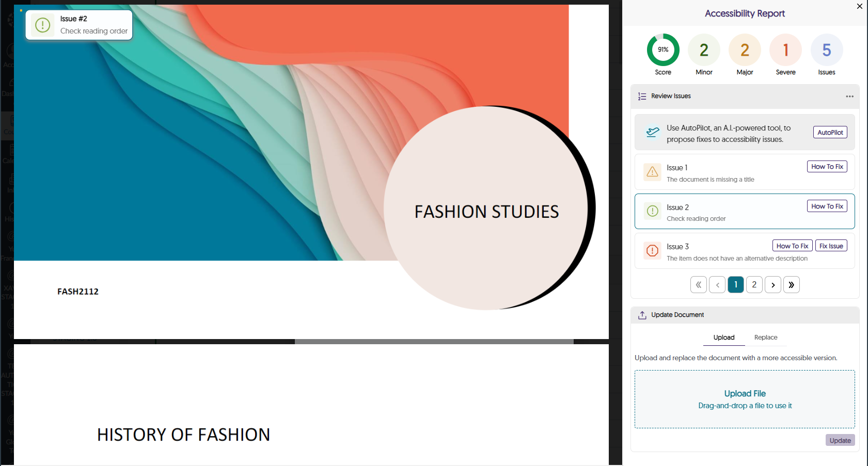Viewport: 868px width, 466px height.
Task: Click the Issue #2 overlay badge icon
Action: pyautogui.click(x=43, y=25)
